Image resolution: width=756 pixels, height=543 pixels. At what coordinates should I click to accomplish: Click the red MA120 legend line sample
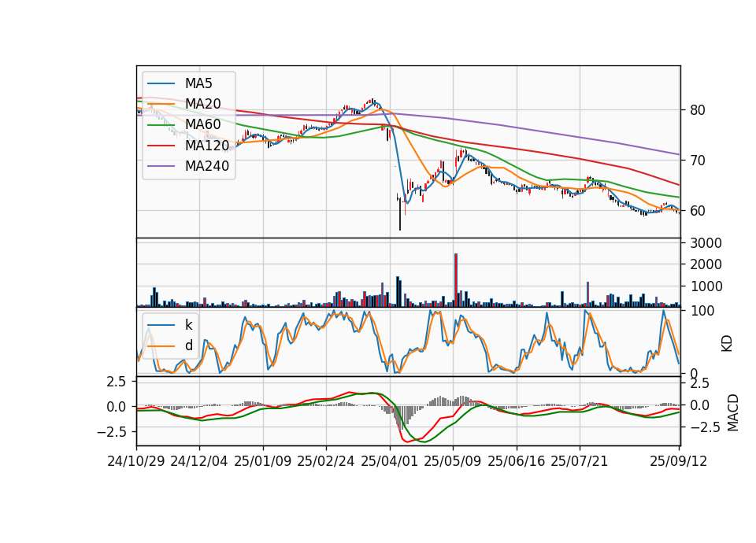click(x=161, y=146)
